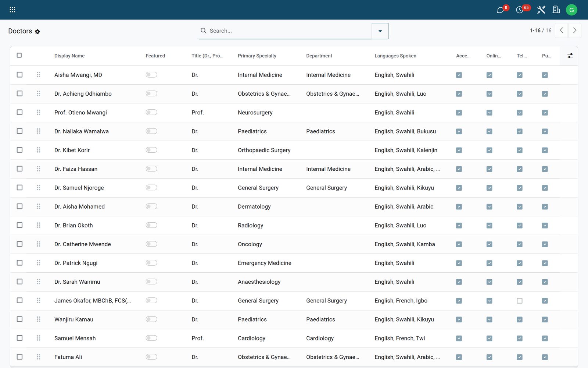The height and width of the screenshot is (368, 588).
Task: Select all rows with the header checkbox
Action: [x=19, y=55]
